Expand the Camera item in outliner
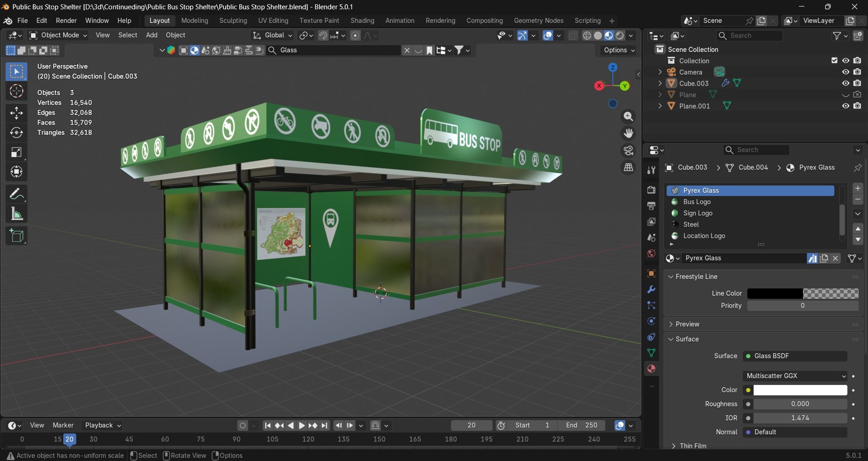The height and width of the screenshot is (461, 868). (x=660, y=72)
